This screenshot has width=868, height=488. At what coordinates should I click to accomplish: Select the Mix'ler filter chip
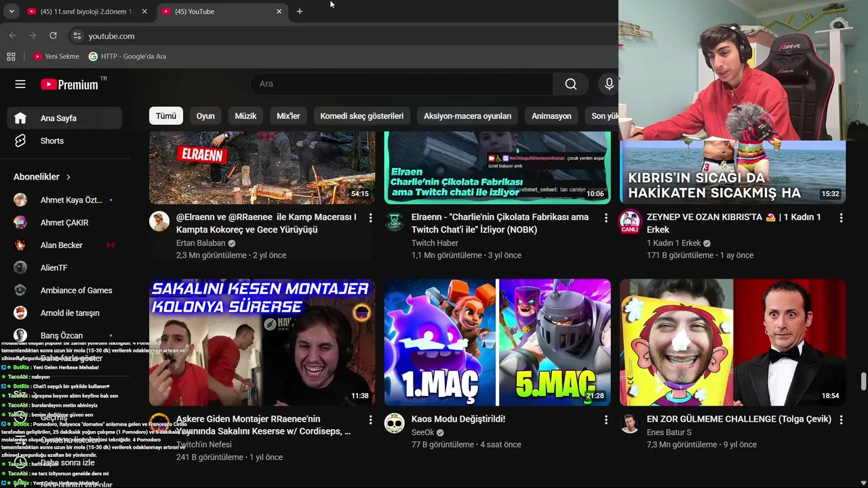coord(288,116)
